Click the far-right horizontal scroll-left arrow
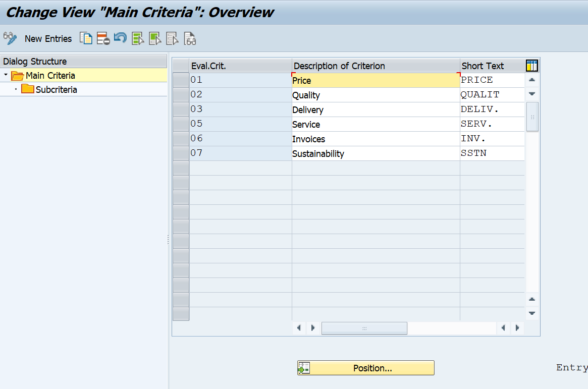 [503, 328]
